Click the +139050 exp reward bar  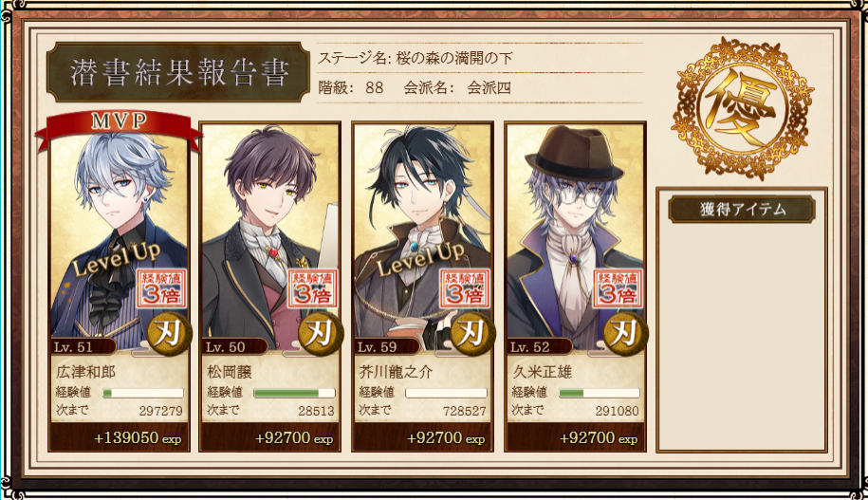tap(119, 437)
